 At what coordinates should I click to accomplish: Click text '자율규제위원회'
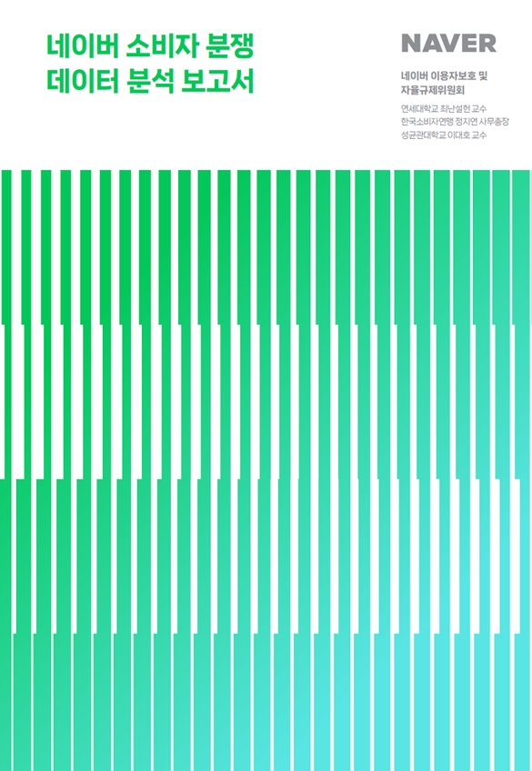[x=433, y=91]
